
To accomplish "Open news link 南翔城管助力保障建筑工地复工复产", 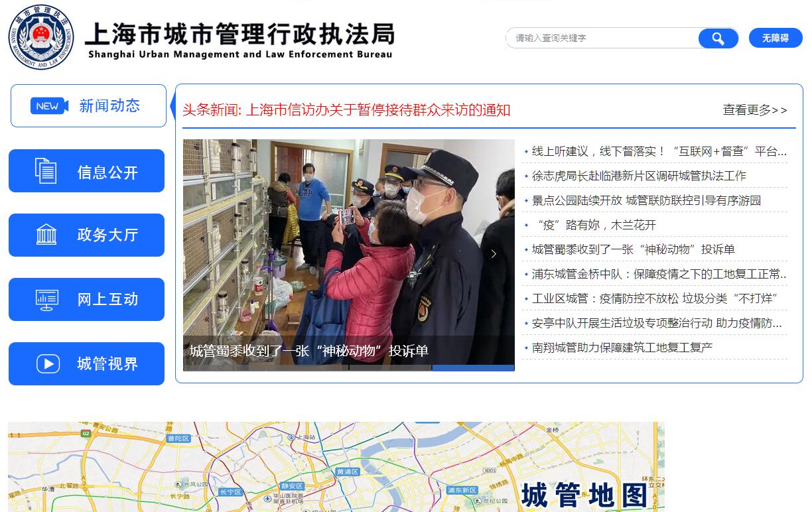I will (622, 348).
